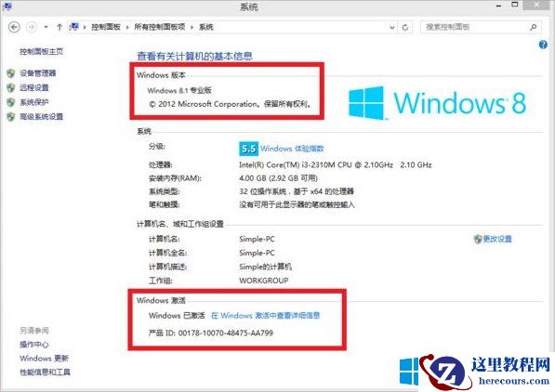Expand the arrow after the computer icon
Viewport: 555px width, 392px height.
[x=85, y=27]
